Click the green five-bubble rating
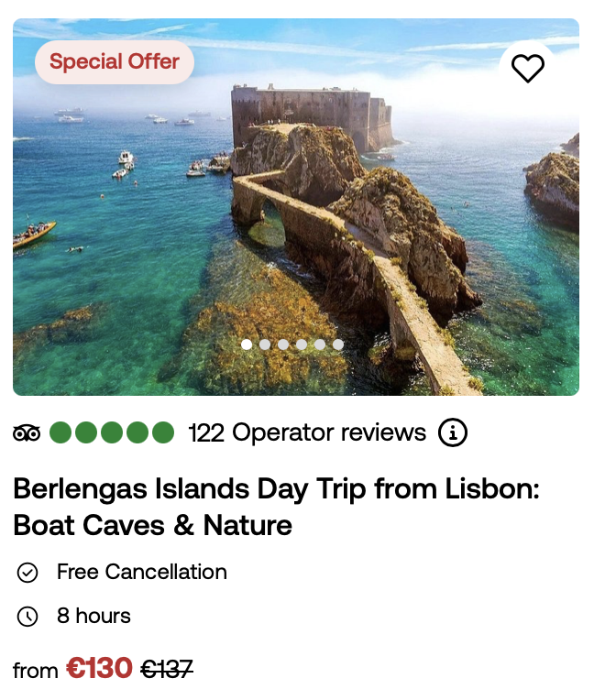Image resolution: width=594 pixels, height=700 pixels. point(112,432)
